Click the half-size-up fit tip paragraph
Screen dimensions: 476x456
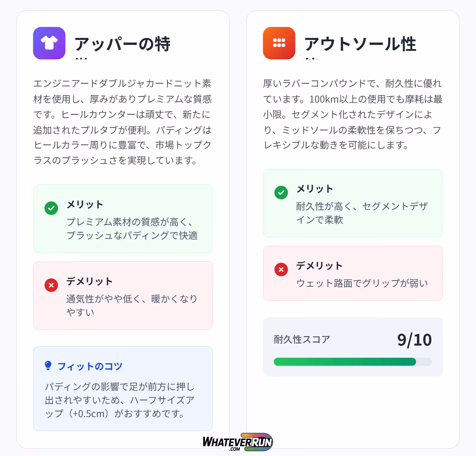pyautogui.click(x=120, y=400)
